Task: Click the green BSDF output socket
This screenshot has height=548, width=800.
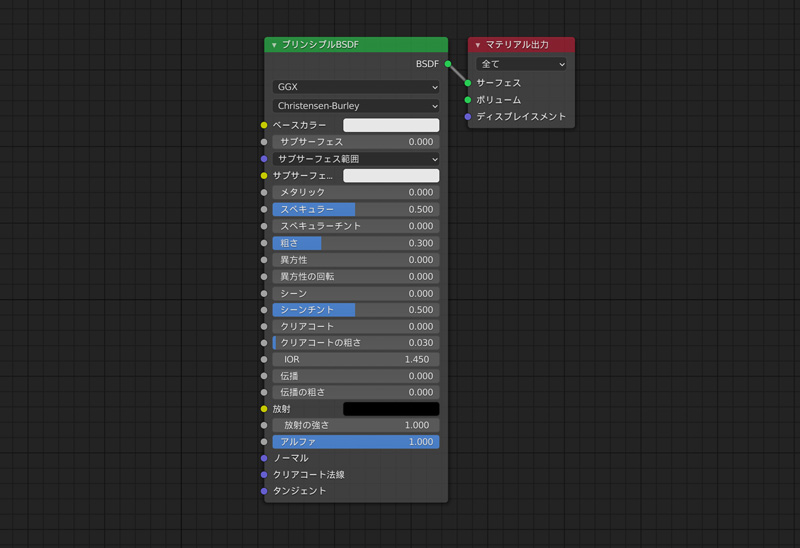Action: pyautogui.click(x=448, y=64)
